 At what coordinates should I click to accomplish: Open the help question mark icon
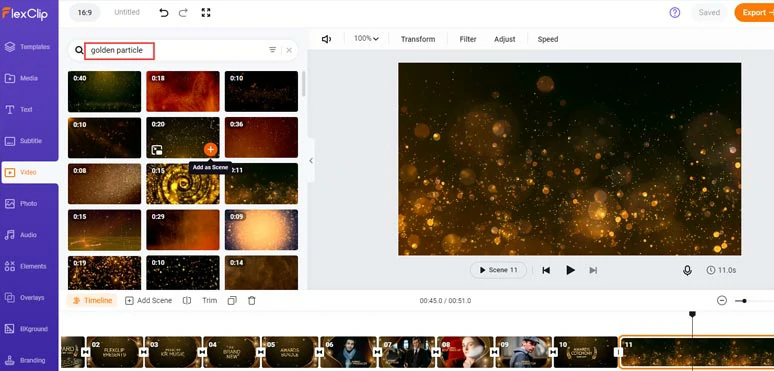point(675,13)
